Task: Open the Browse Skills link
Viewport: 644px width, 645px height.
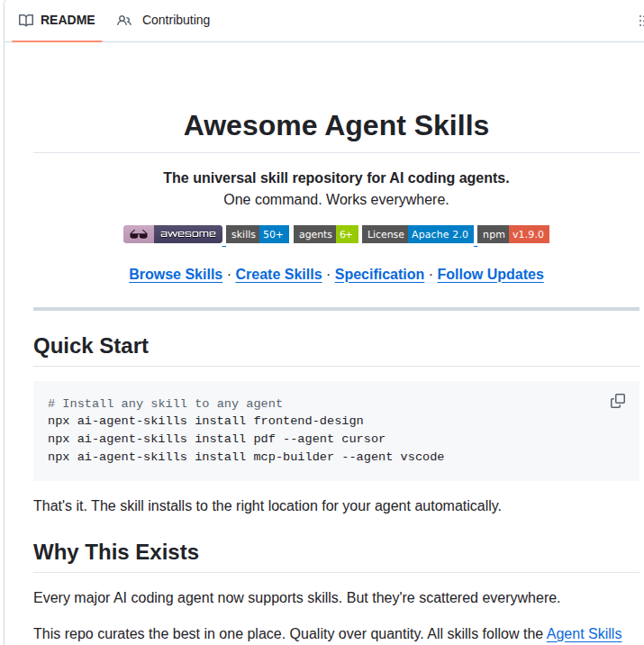Action: (x=176, y=275)
